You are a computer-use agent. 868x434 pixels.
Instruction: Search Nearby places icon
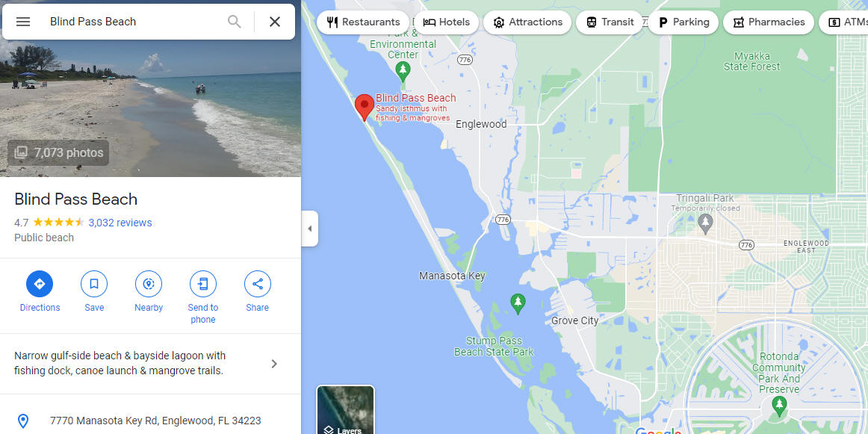149,284
